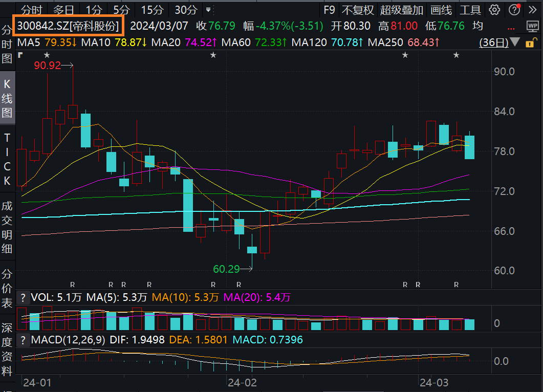This screenshot has width=543, height=392.
Task: Select the 30分 period tab
Action: 186,10
